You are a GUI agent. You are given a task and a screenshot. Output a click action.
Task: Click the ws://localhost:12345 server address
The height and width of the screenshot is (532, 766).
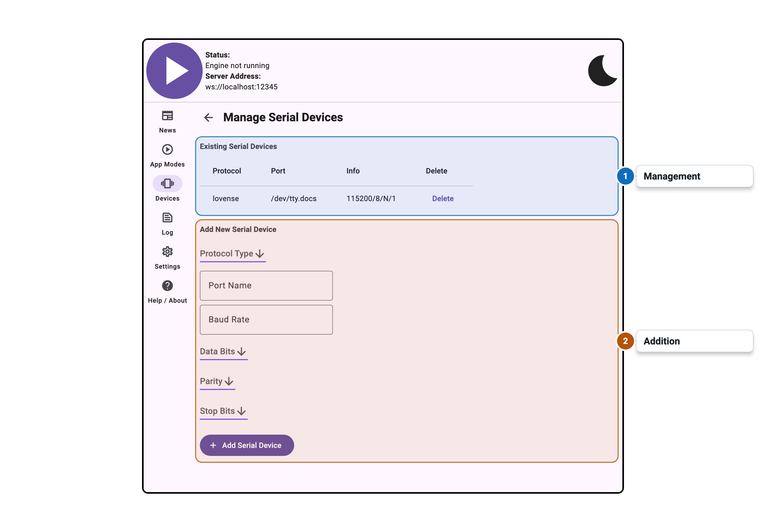click(x=241, y=87)
